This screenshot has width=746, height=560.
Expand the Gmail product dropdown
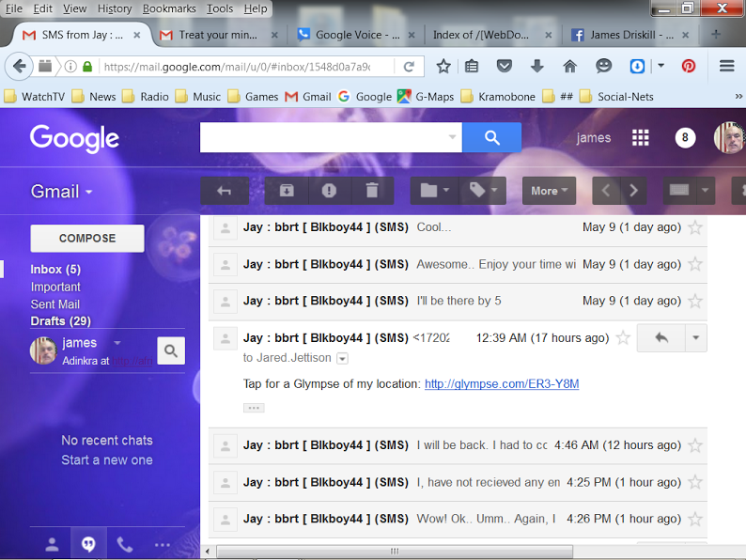(x=61, y=192)
